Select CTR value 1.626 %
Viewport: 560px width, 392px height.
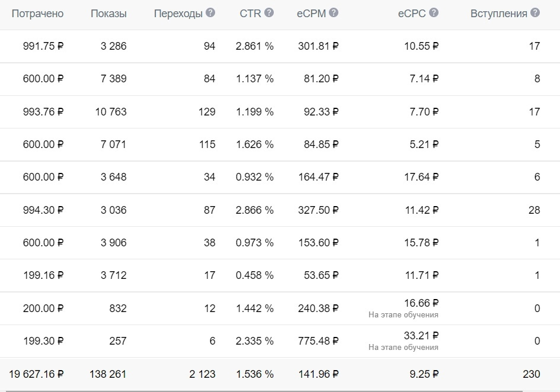pyautogui.click(x=255, y=144)
